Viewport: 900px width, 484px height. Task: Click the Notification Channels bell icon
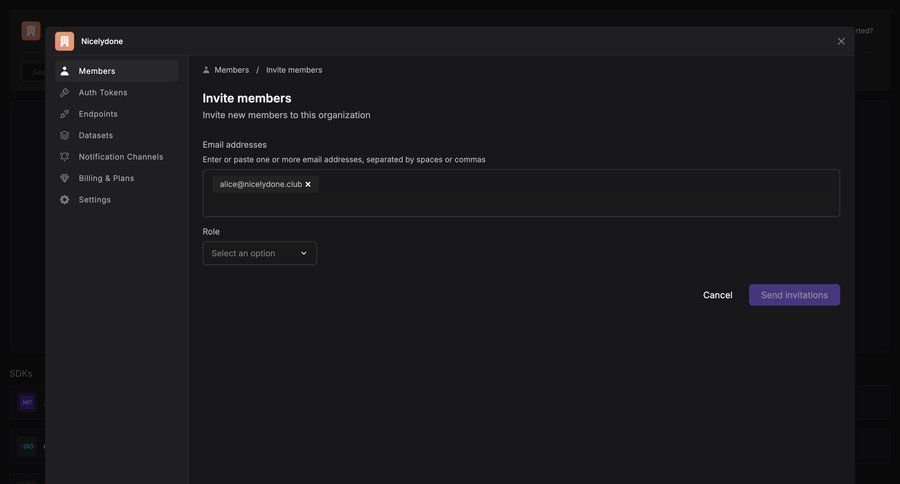[65, 157]
